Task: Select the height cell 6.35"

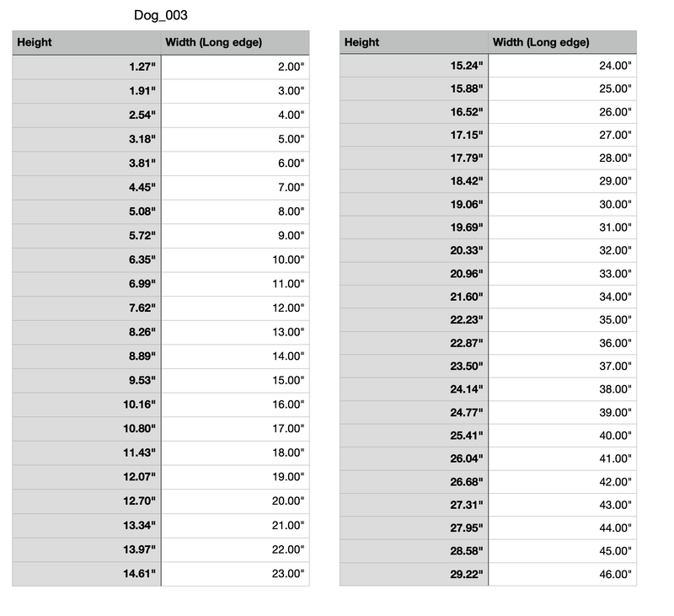Action: pyautogui.click(x=87, y=260)
